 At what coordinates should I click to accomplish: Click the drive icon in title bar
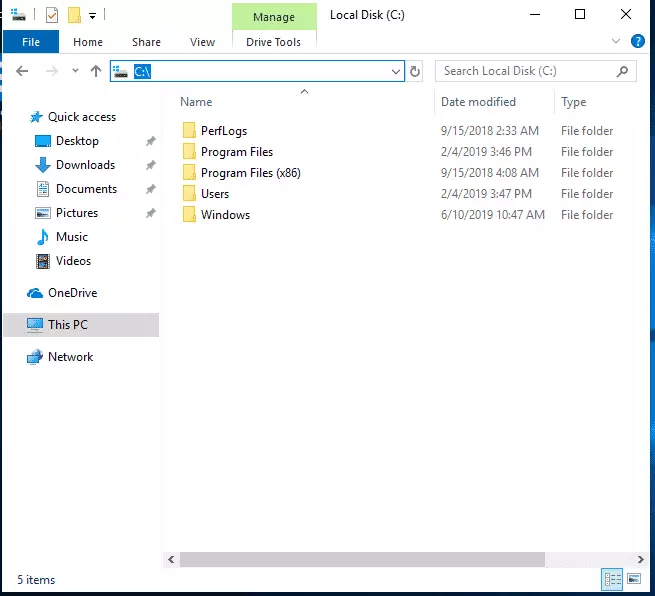point(18,15)
